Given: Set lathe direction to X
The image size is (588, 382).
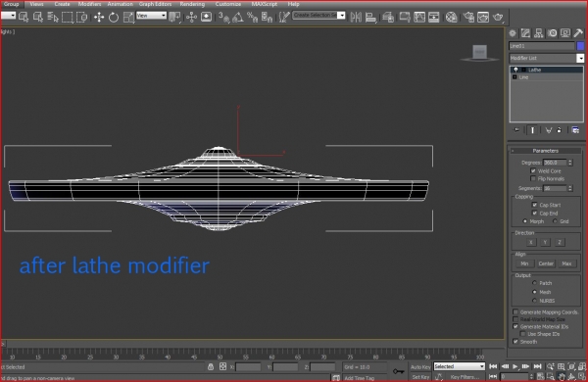Looking at the screenshot, I should pos(530,242).
